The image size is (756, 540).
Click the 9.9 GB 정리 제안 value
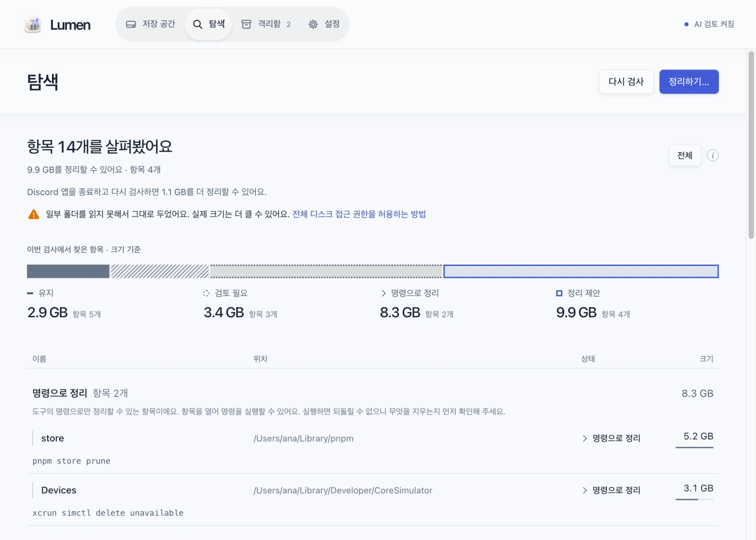point(576,313)
